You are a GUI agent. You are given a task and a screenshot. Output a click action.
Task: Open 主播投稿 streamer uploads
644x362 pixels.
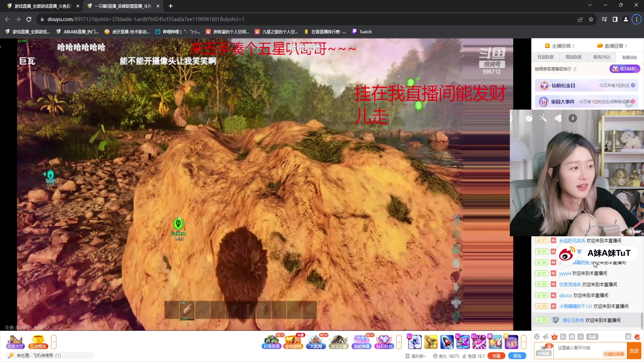pos(560,46)
